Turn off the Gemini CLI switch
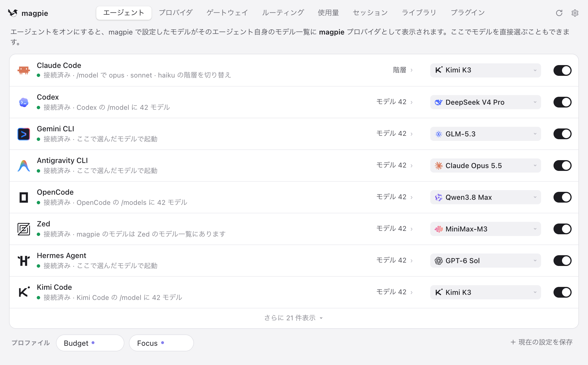The width and height of the screenshot is (588, 365). [562, 134]
